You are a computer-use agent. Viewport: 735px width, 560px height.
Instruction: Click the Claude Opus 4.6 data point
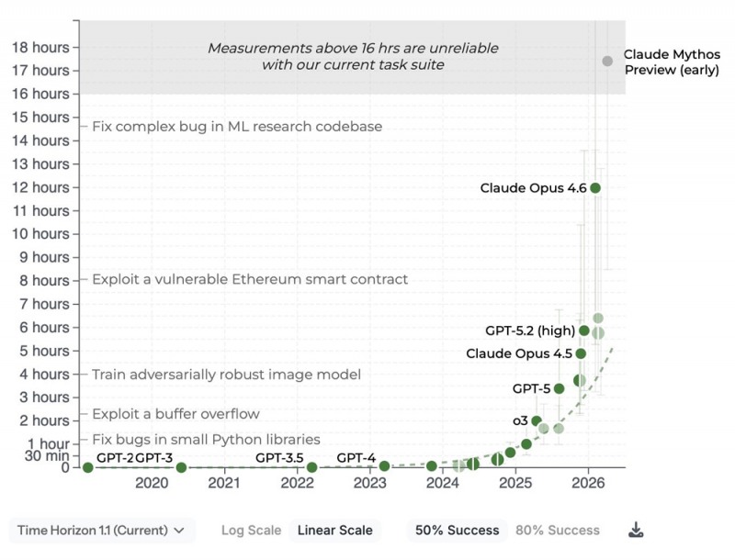[x=595, y=188]
